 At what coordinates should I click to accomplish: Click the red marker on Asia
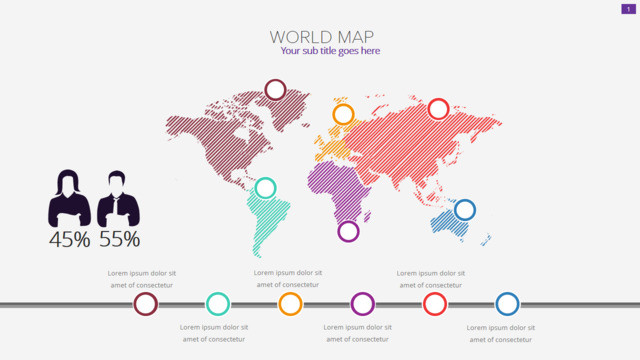(438, 109)
